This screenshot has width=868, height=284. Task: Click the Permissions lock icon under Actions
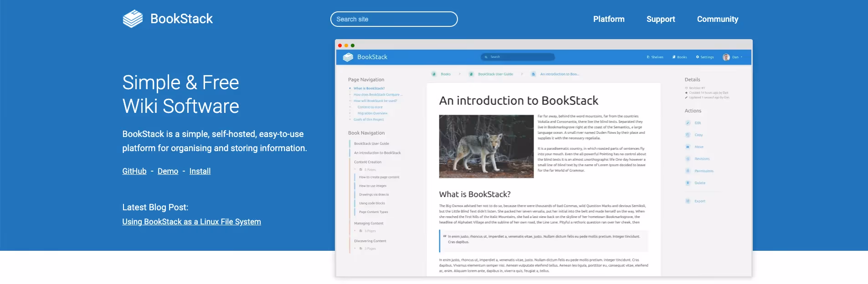(x=688, y=171)
